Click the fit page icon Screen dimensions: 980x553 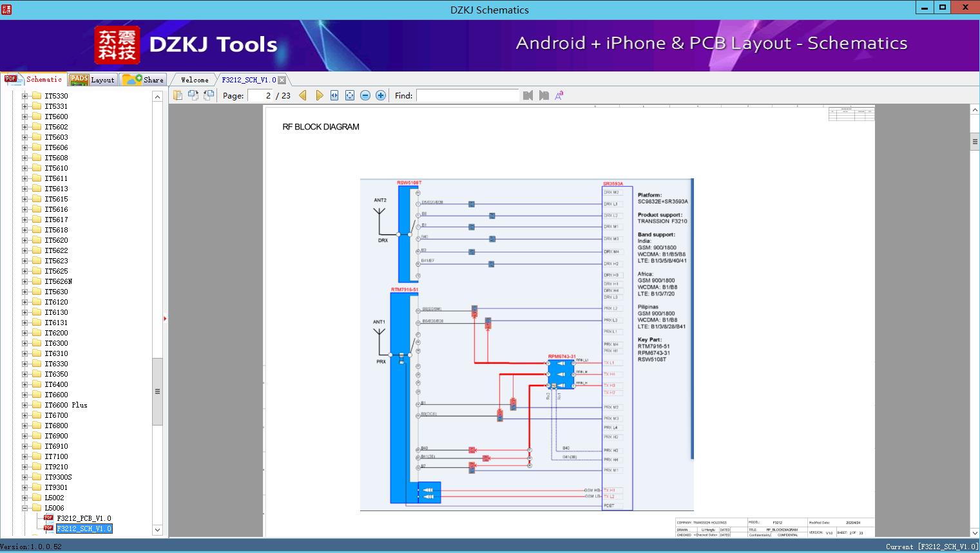(350, 95)
